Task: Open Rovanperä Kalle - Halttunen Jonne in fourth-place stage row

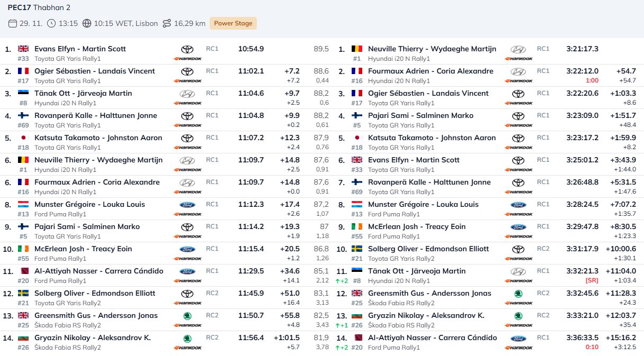Action: (x=95, y=115)
